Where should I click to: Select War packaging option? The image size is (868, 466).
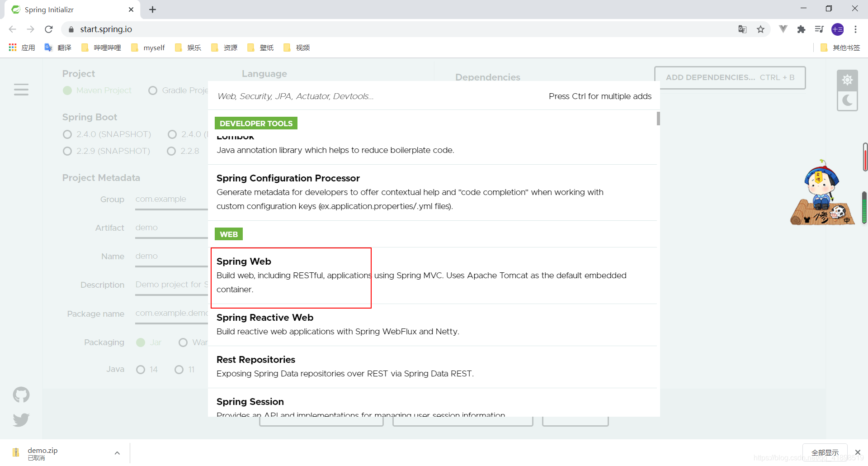coord(183,342)
